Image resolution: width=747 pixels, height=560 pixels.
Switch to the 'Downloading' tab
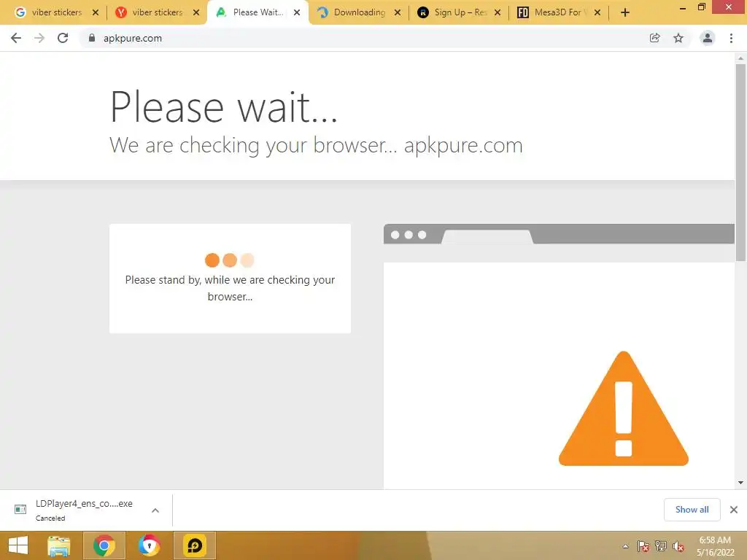click(359, 12)
